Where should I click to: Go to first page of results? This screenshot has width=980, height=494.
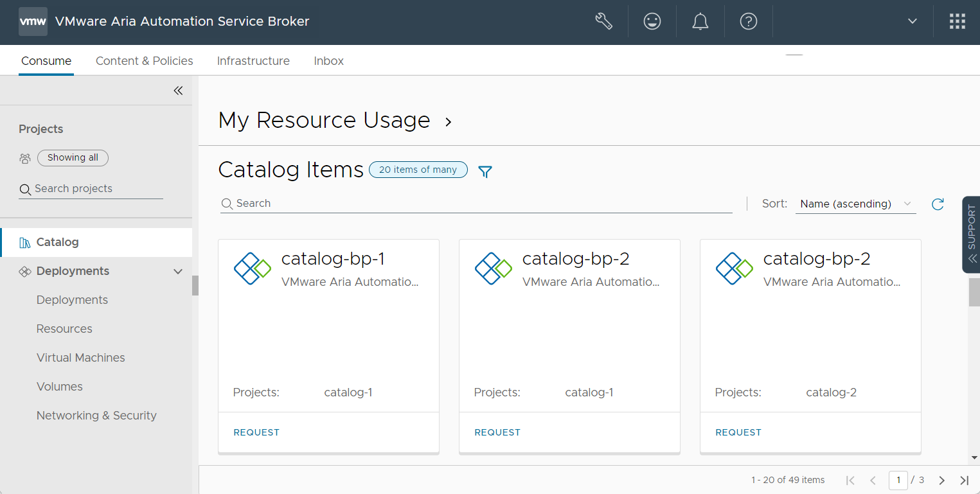tap(850, 480)
